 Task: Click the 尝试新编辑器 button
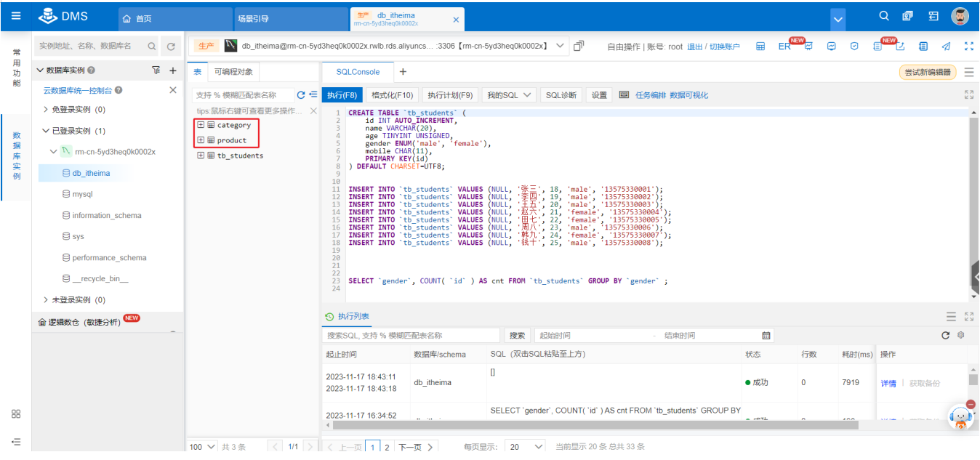pos(927,72)
